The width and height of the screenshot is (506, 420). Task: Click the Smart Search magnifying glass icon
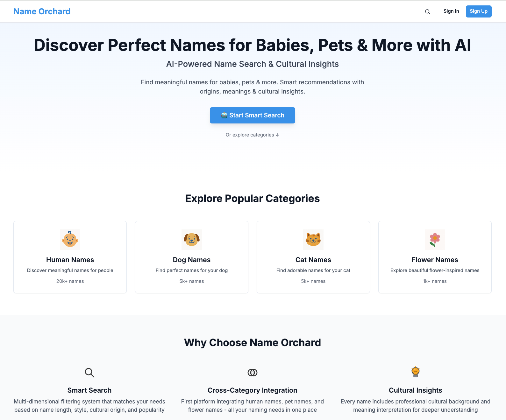click(89, 373)
